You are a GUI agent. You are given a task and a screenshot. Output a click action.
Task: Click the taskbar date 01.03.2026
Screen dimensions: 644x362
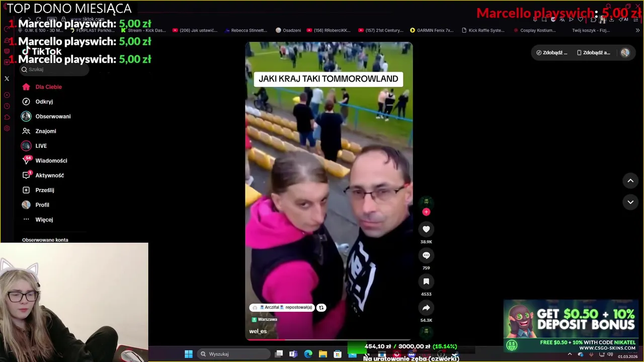point(627,356)
